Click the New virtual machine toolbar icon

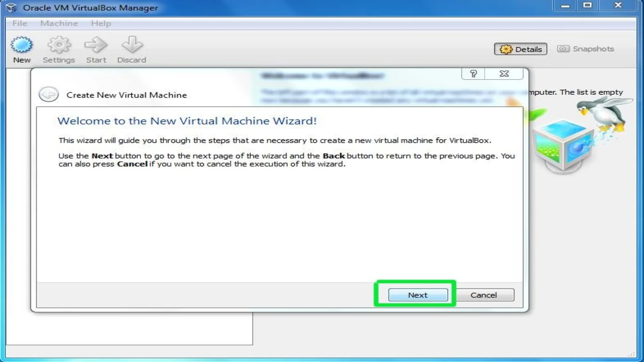pos(22,50)
